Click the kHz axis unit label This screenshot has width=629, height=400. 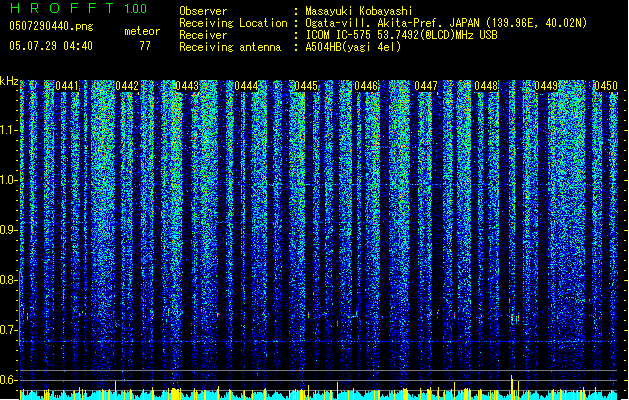(9, 81)
